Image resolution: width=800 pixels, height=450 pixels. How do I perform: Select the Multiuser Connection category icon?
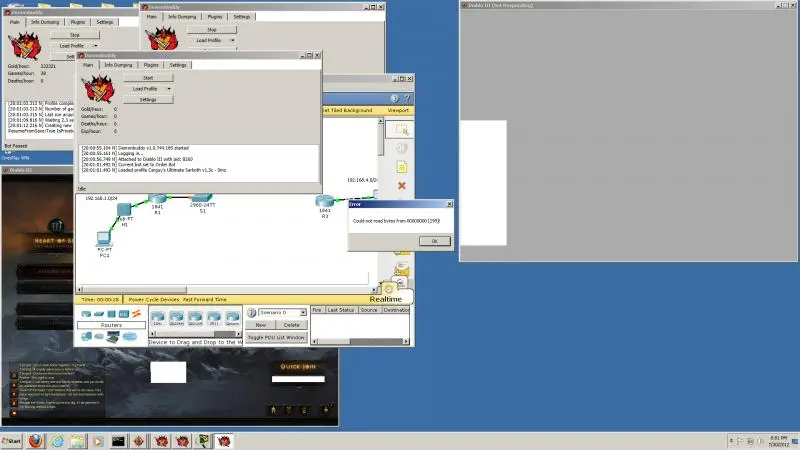click(x=130, y=336)
